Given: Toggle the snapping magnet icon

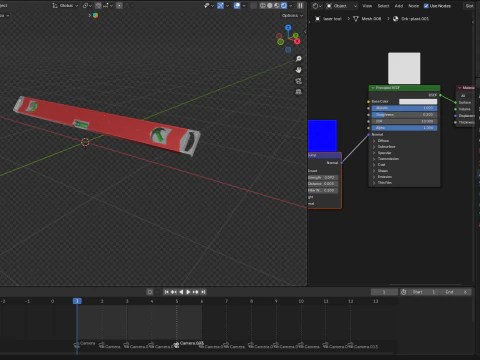Looking at the screenshot, I should click(98, 5).
